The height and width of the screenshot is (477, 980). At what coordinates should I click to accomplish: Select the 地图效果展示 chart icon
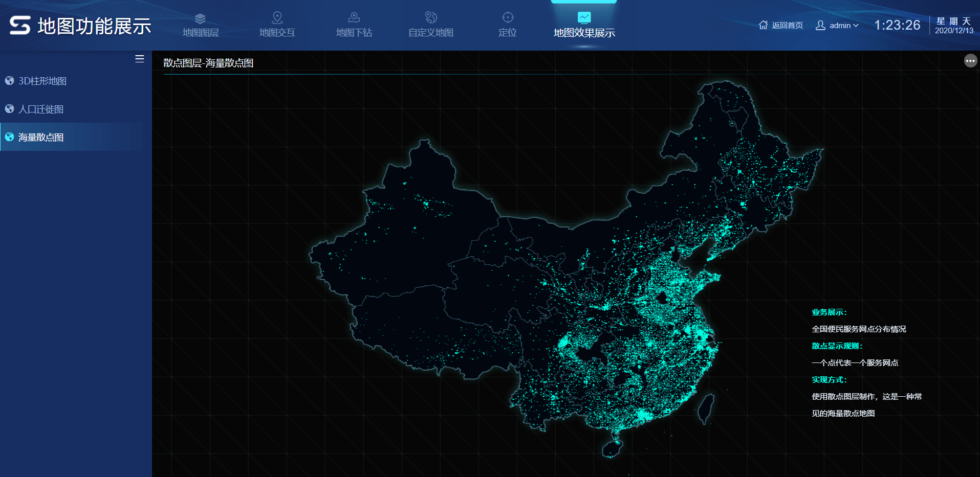583,17
